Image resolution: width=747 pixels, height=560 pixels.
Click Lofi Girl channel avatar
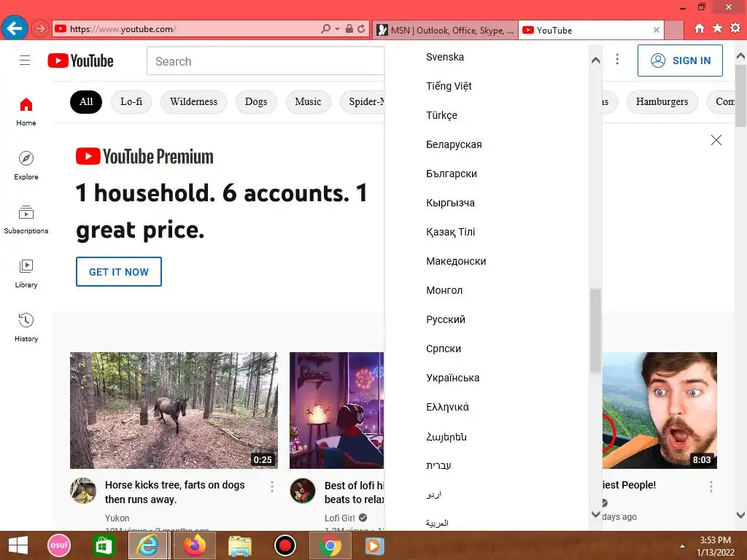coord(303,491)
